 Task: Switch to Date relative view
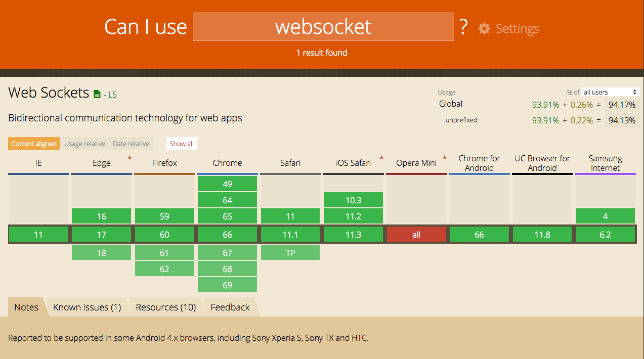pyautogui.click(x=131, y=144)
